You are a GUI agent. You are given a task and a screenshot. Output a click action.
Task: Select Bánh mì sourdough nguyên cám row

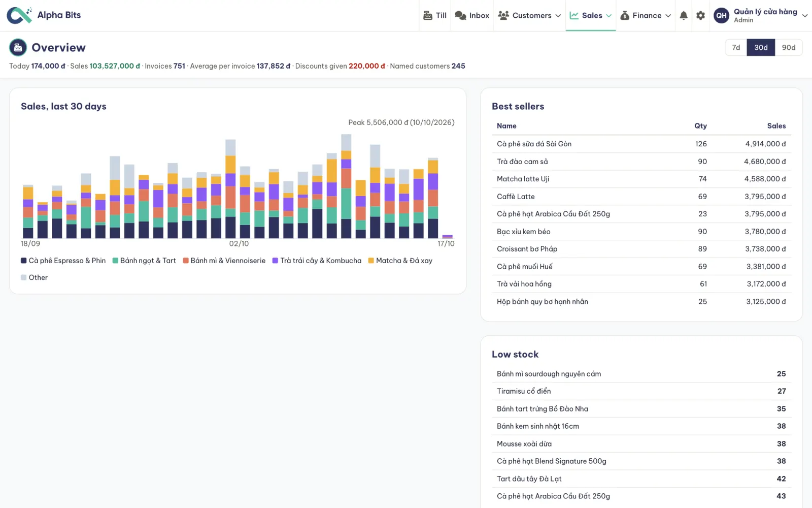coord(641,374)
